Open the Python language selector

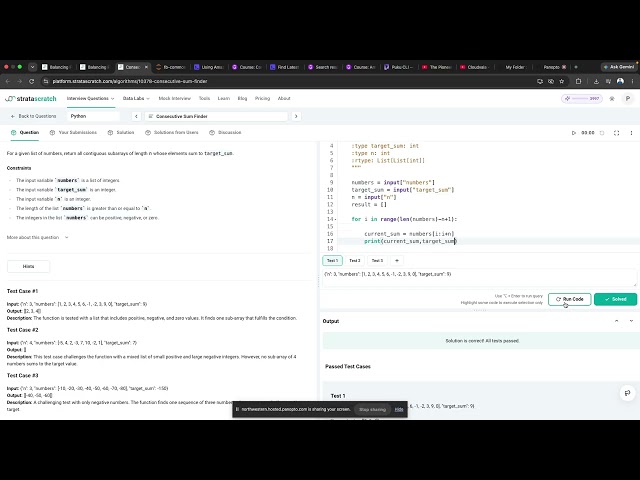93,116
